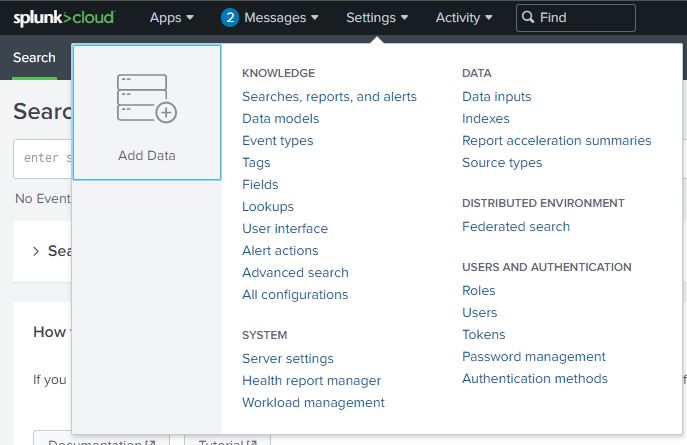Go to Event types
The width and height of the screenshot is (687, 445).
point(277,141)
